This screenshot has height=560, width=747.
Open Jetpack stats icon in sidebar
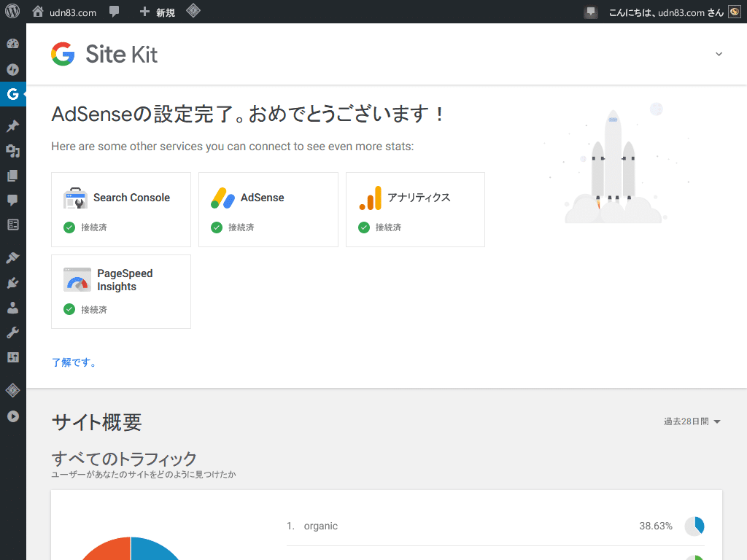click(x=13, y=69)
